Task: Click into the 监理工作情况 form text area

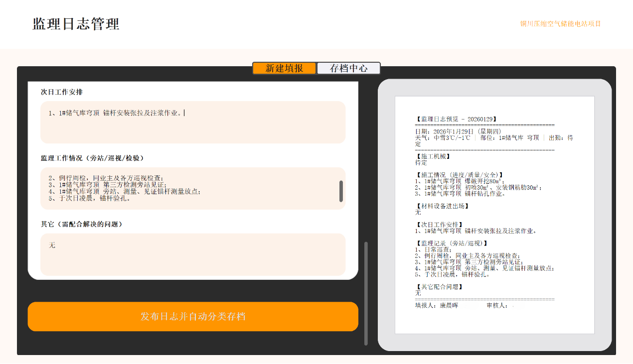Action: [x=193, y=188]
